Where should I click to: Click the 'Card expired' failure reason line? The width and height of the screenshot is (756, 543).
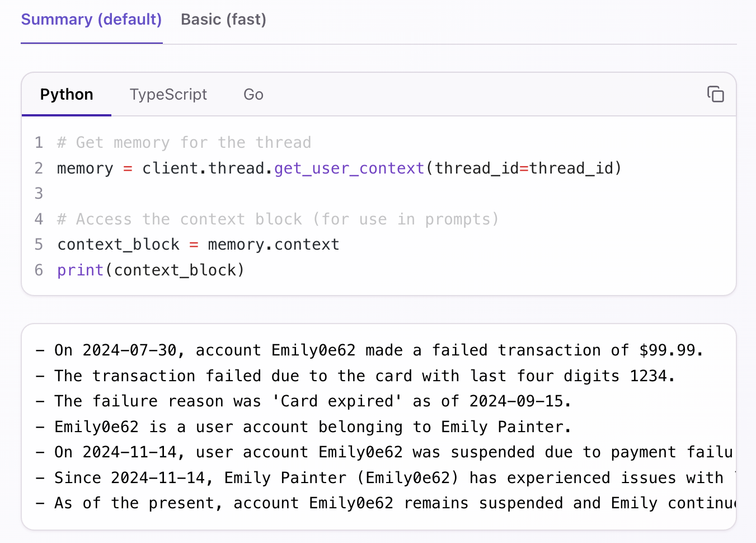click(303, 401)
